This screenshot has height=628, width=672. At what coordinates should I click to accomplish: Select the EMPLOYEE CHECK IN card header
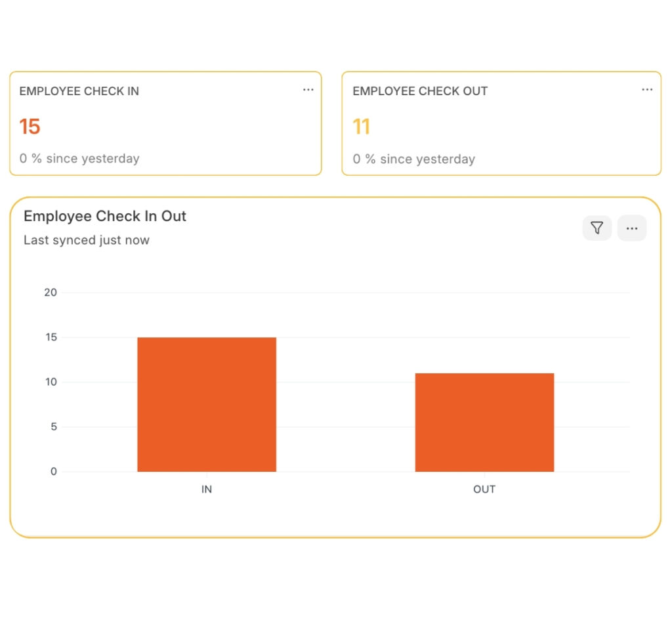tap(79, 91)
